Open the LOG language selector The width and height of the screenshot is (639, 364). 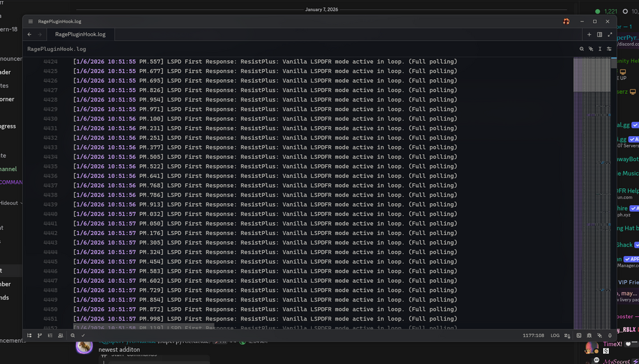(555, 335)
